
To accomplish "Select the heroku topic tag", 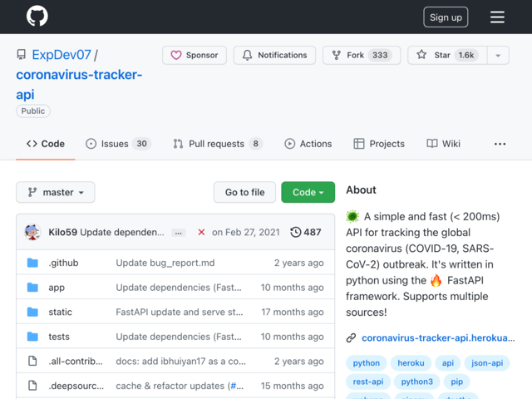I will (411, 363).
